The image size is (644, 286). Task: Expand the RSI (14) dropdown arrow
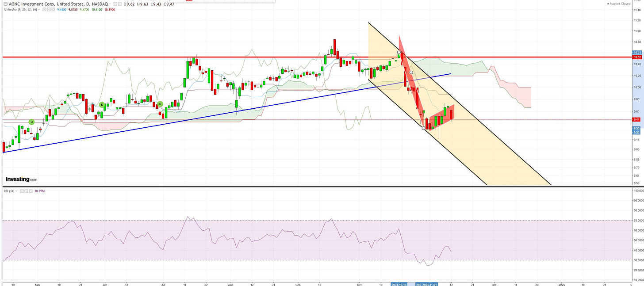(x=16, y=191)
